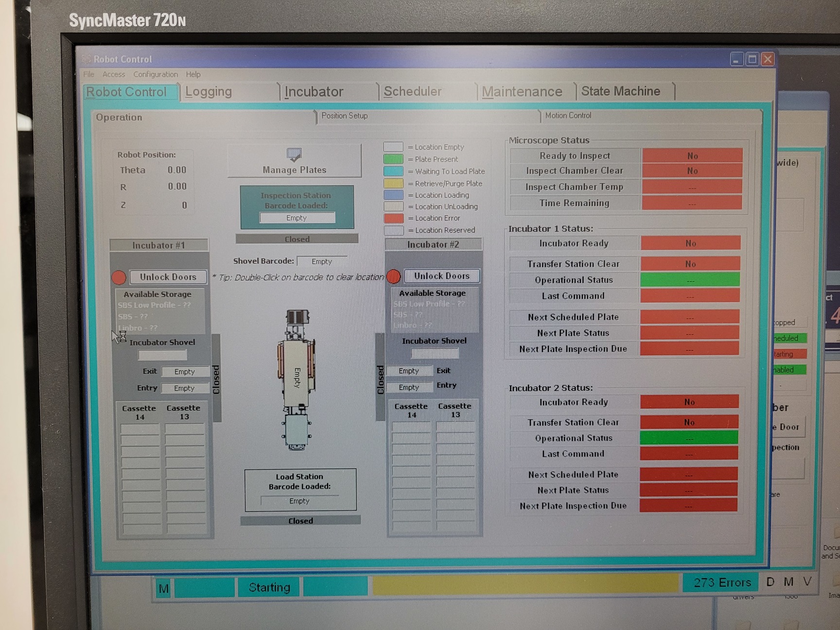
Task: Click the Motion Control section header
Action: click(x=568, y=116)
